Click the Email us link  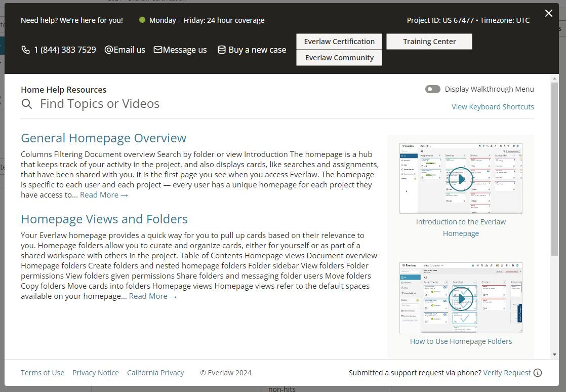[x=125, y=50]
